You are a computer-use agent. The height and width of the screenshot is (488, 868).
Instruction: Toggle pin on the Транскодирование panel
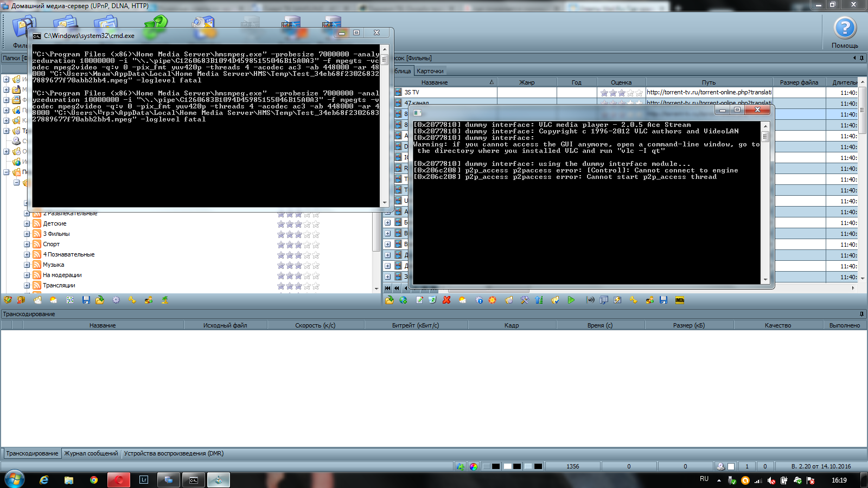861,314
